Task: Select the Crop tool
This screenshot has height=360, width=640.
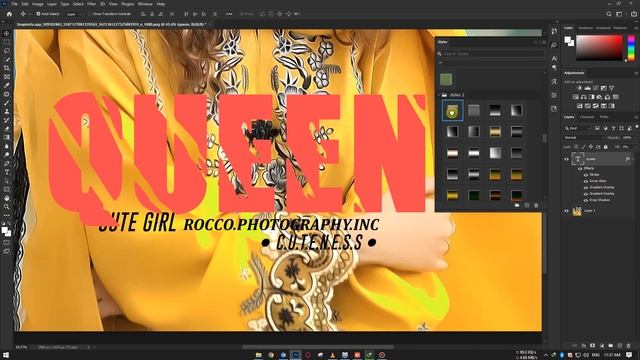Action: click(7, 68)
